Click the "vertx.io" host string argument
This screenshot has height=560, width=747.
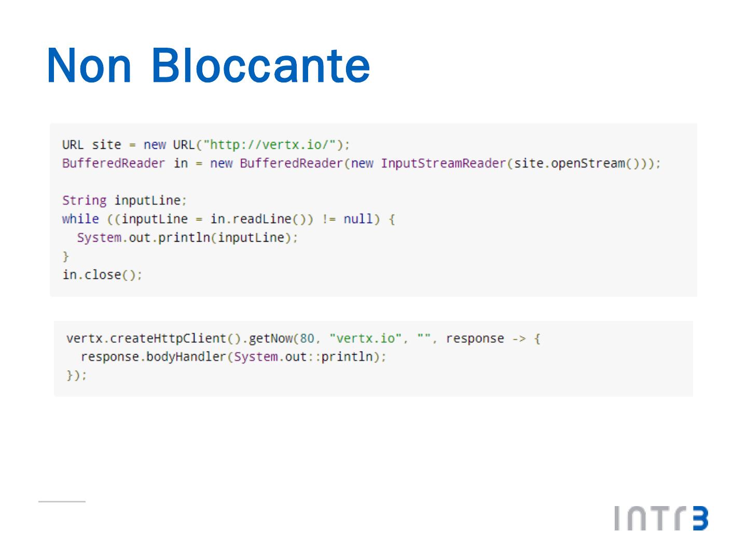click(366, 339)
